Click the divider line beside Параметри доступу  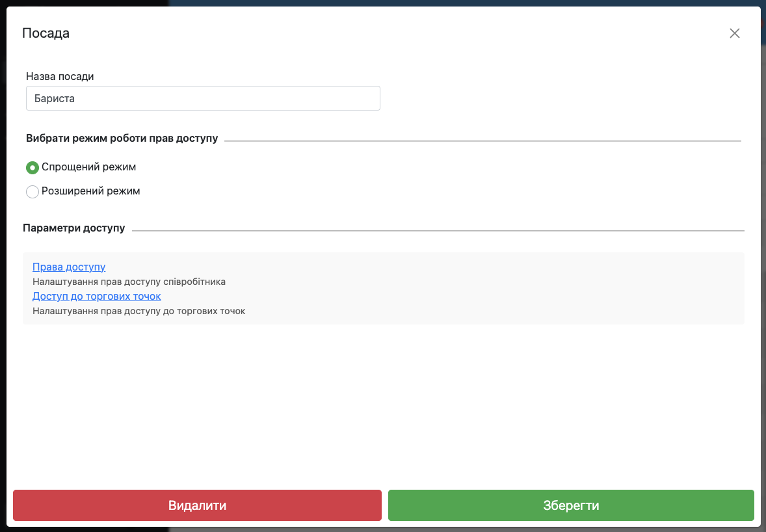pyautogui.click(x=438, y=231)
